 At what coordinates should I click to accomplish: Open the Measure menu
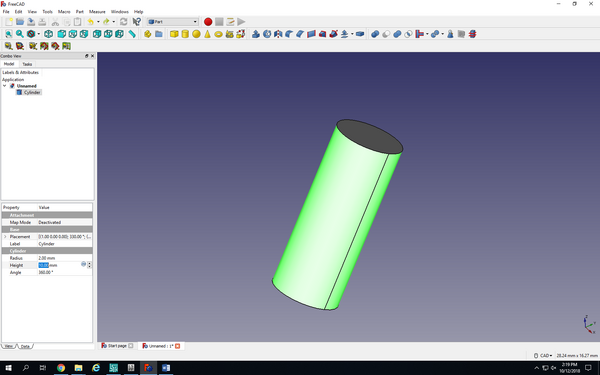click(97, 12)
